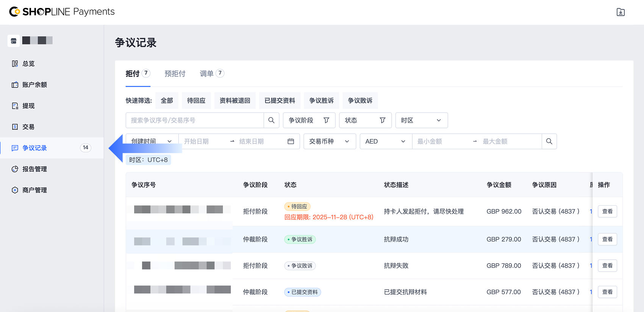Image resolution: width=644 pixels, height=312 pixels.
Task: Click the 提现 withdrawal icon
Action: (x=15, y=106)
